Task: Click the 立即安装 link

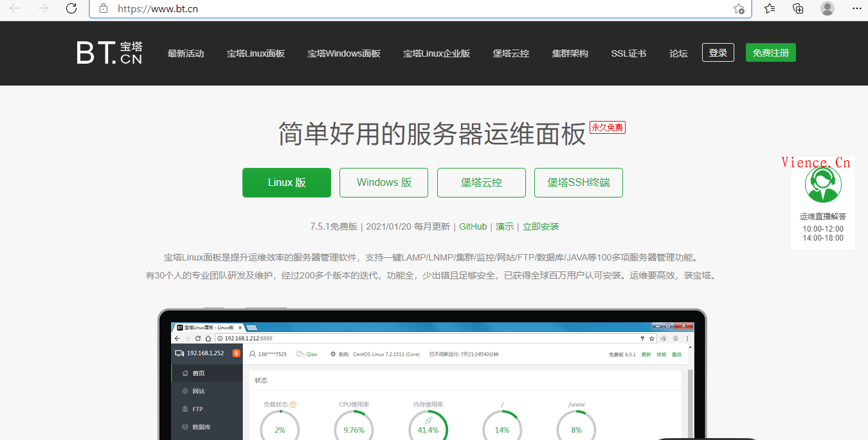Action: click(x=541, y=226)
